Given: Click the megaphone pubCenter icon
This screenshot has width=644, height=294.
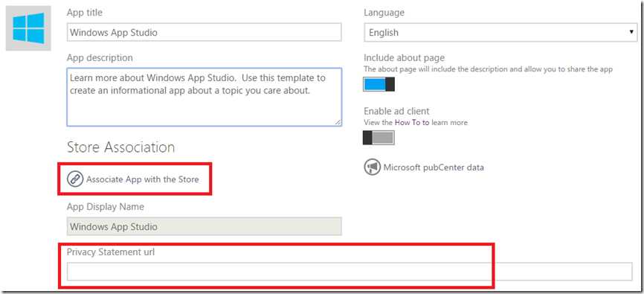Looking at the screenshot, I should (x=372, y=167).
